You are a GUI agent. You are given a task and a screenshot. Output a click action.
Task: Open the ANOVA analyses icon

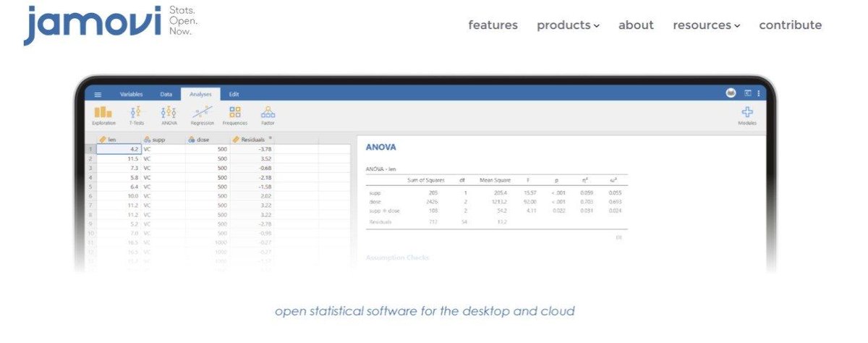click(x=169, y=116)
